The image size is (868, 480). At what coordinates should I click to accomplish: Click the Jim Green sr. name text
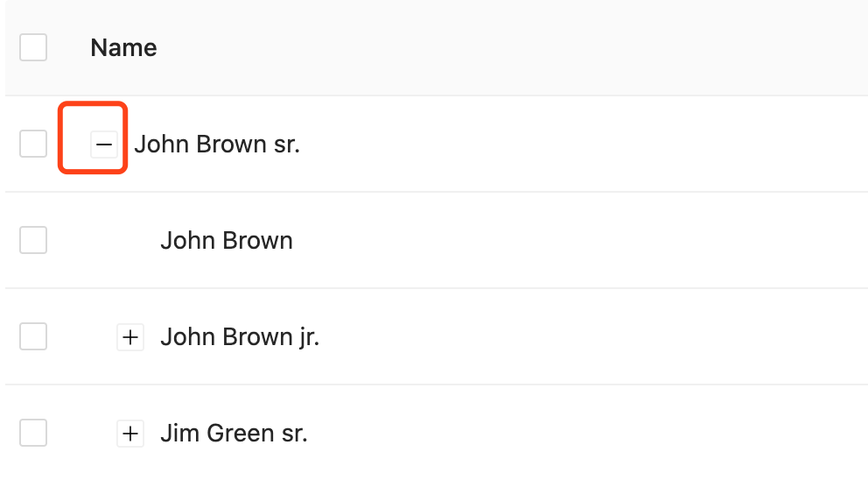coord(234,433)
